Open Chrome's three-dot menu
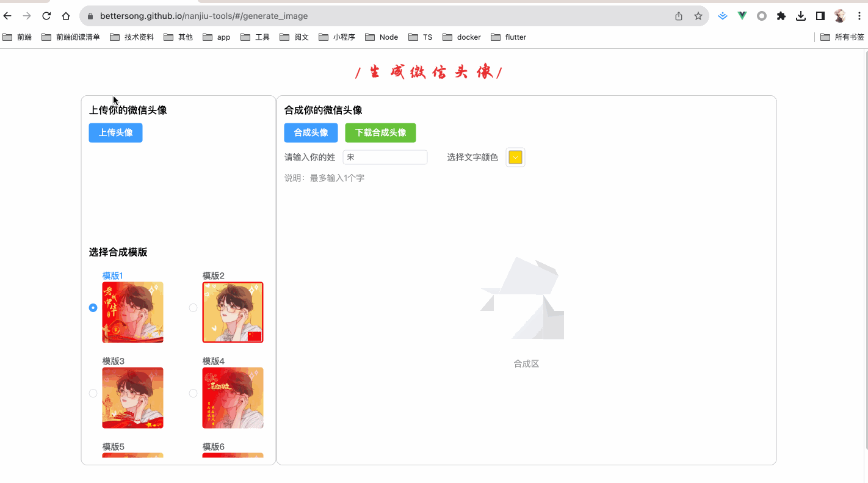The image size is (868, 483). click(x=859, y=16)
